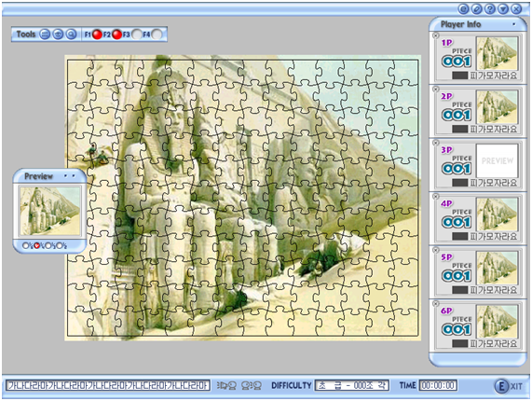Remove player 3P with its small x

436,143
